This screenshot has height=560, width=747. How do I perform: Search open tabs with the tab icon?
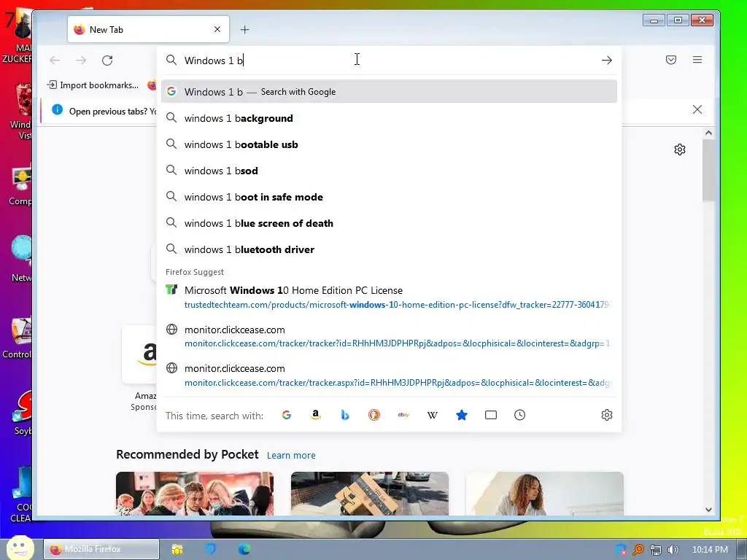pyautogui.click(x=491, y=415)
